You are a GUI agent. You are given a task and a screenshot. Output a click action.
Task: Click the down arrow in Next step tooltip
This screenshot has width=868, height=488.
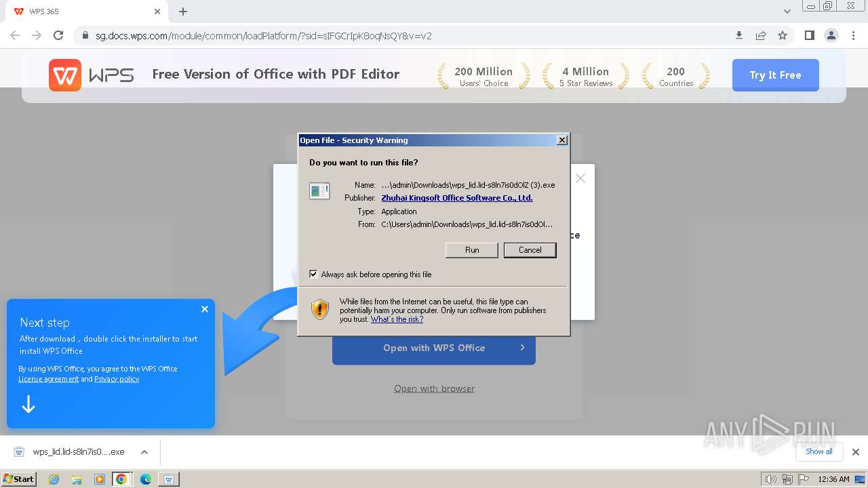pyautogui.click(x=28, y=405)
